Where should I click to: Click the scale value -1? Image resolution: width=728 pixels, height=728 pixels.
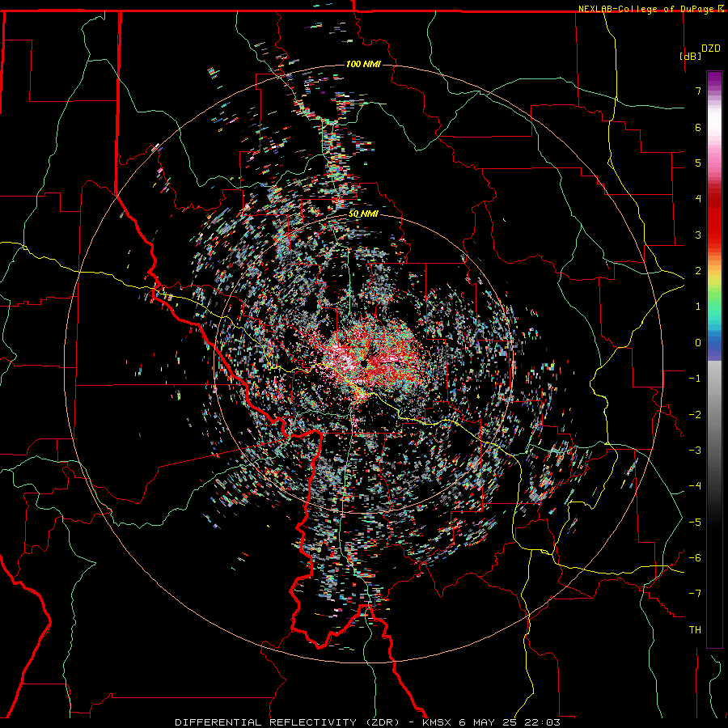(695, 379)
